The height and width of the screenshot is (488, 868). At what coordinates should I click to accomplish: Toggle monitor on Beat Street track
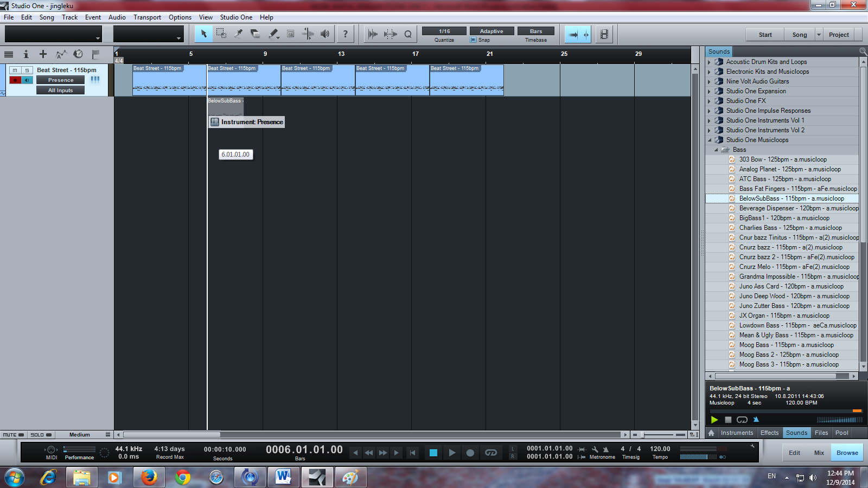[x=27, y=80]
